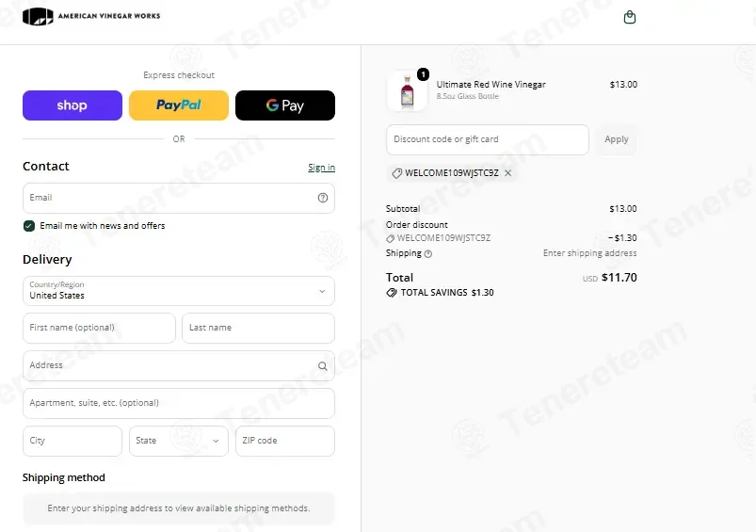Click the shipping info help icon
Viewport: 756px width, 532px height.
coord(428,253)
